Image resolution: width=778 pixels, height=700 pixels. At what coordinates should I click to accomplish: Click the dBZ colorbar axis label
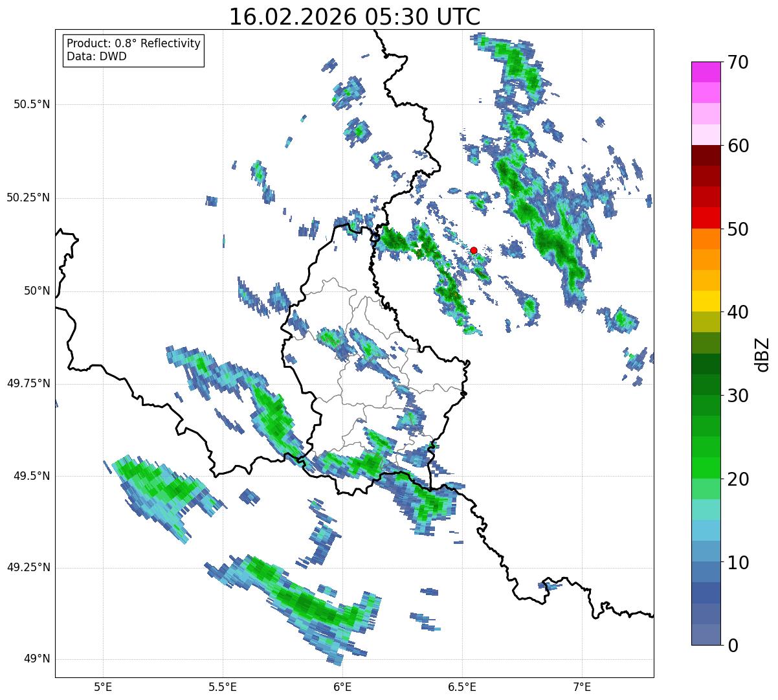point(762,354)
